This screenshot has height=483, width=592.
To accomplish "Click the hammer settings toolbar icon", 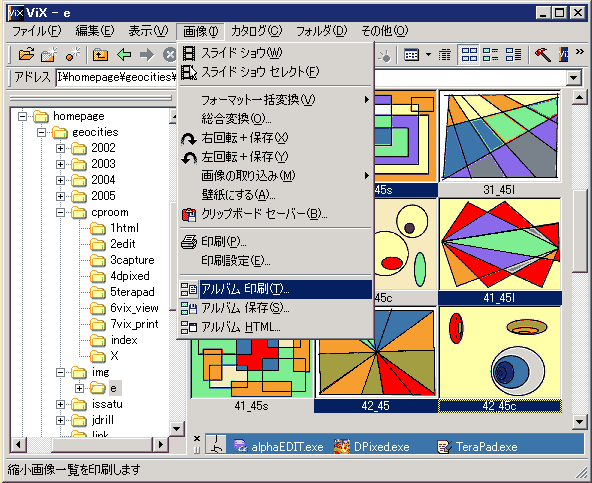I will click(543, 55).
